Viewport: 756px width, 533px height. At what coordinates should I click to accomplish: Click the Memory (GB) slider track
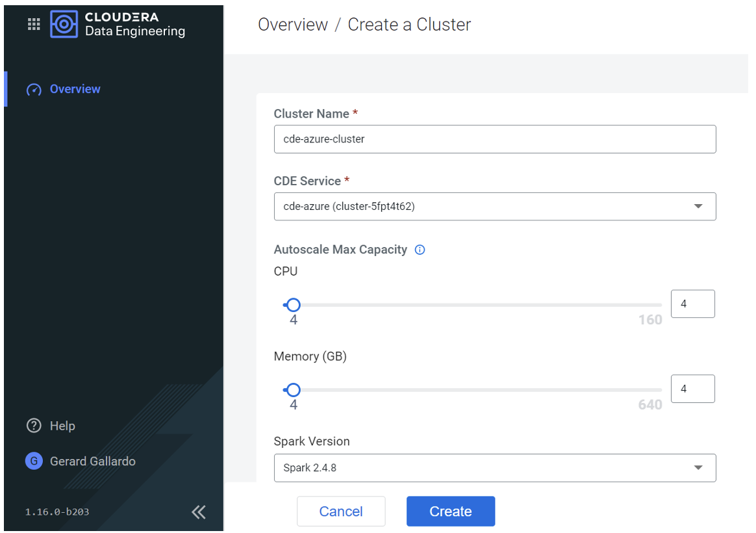pyautogui.click(x=473, y=390)
